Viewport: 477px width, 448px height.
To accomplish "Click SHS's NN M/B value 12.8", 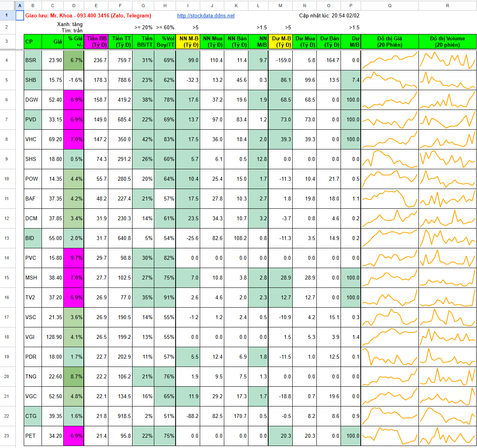I will coord(258,159).
